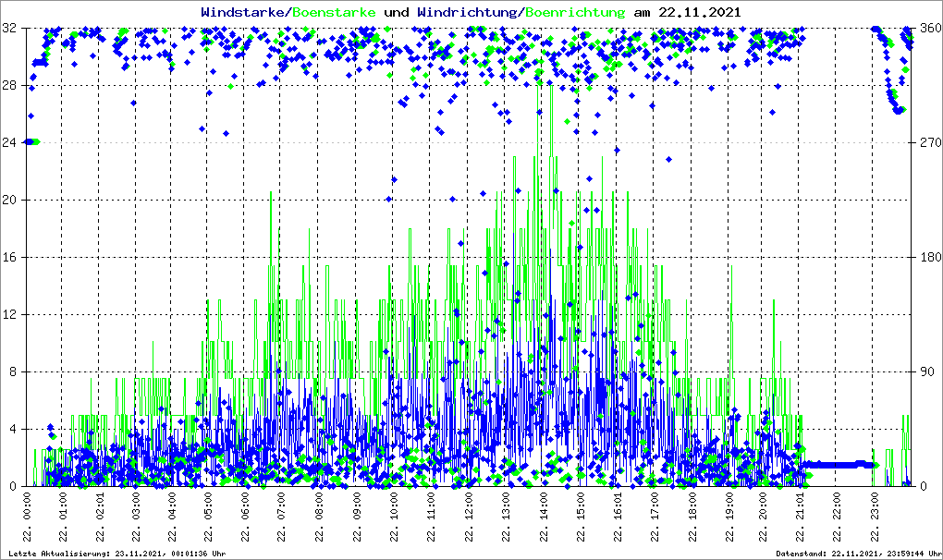This screenshot has height=560, width=943.
Task: Select the 23:00 time axis marker
Action: (x=875, y=517)
